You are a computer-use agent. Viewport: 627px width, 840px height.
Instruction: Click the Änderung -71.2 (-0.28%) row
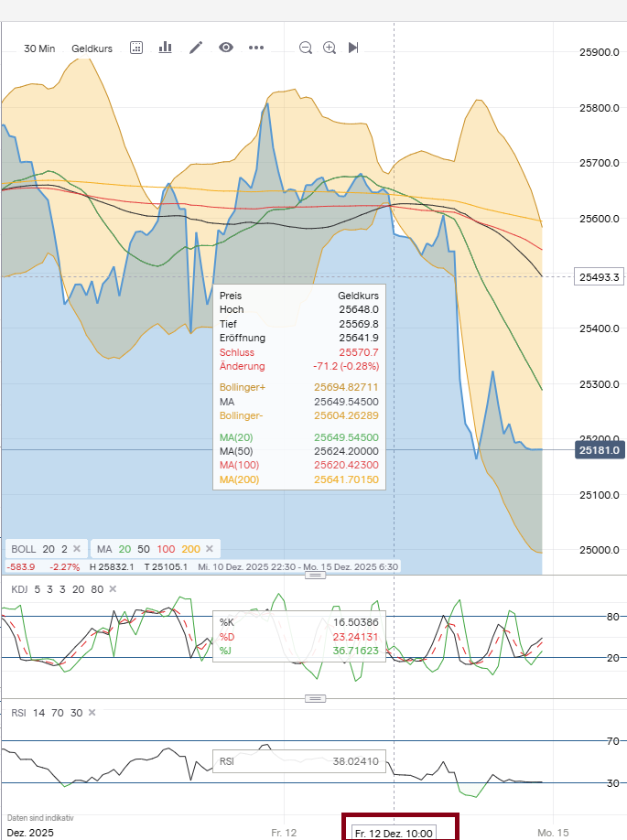(x=299, y=366)
